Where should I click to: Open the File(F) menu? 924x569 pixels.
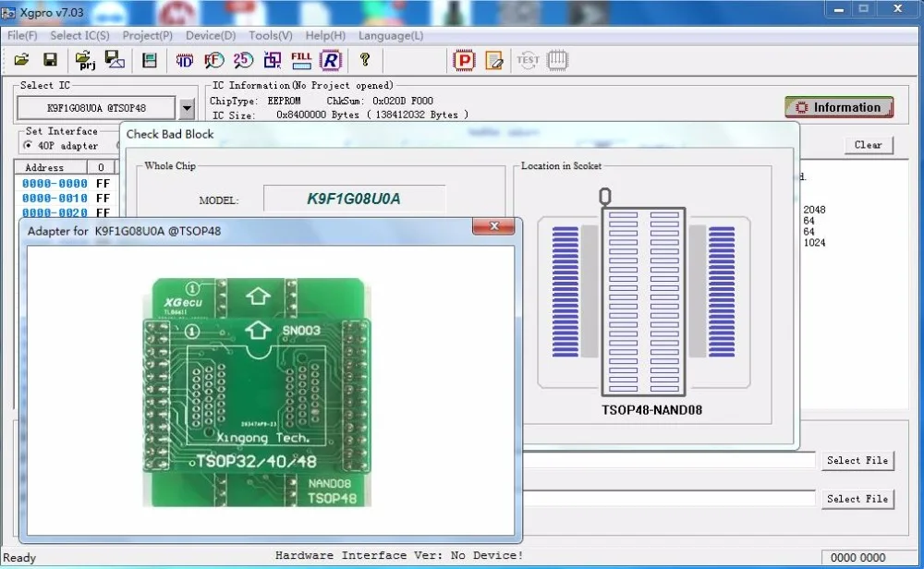pos(22,36)
